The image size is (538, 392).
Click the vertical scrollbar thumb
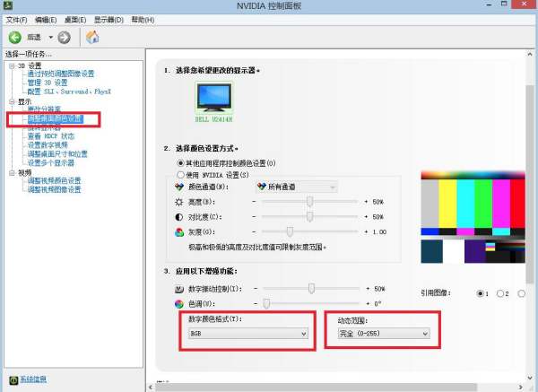(530, 183)
